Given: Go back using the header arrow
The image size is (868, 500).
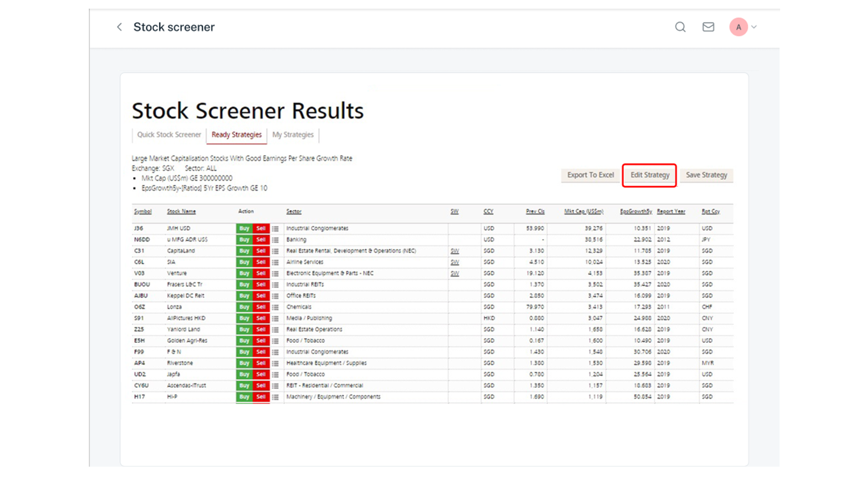Looking at the screenshot, I should click(119, 27).
